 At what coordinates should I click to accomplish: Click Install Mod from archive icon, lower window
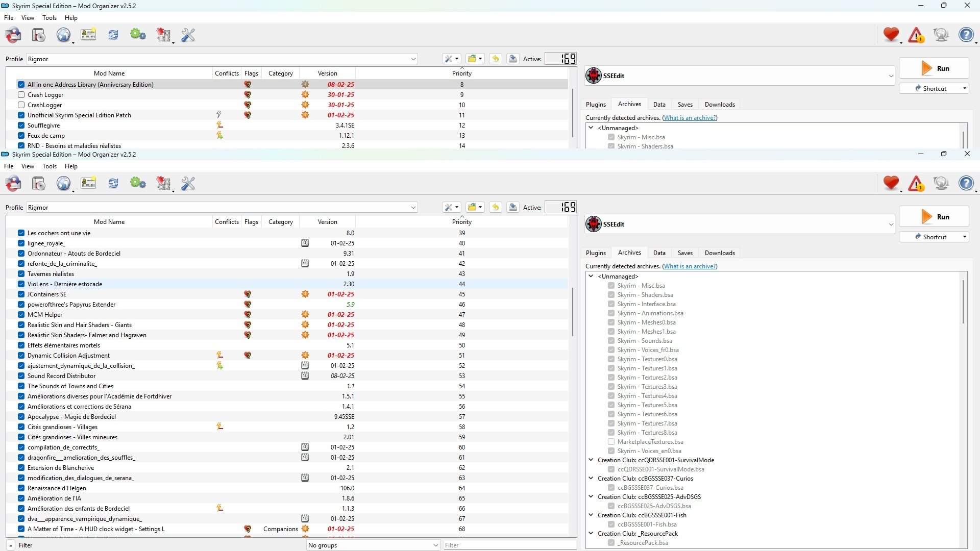coord(39,184)
